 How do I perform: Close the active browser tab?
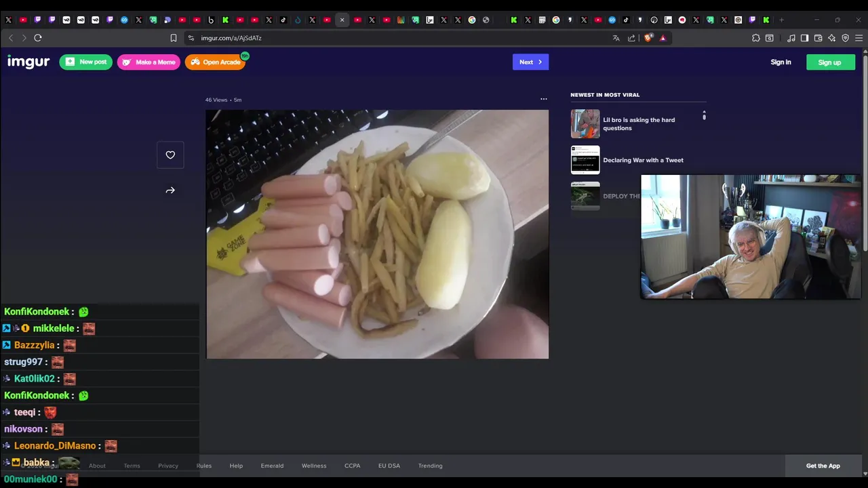coord(342,20)
